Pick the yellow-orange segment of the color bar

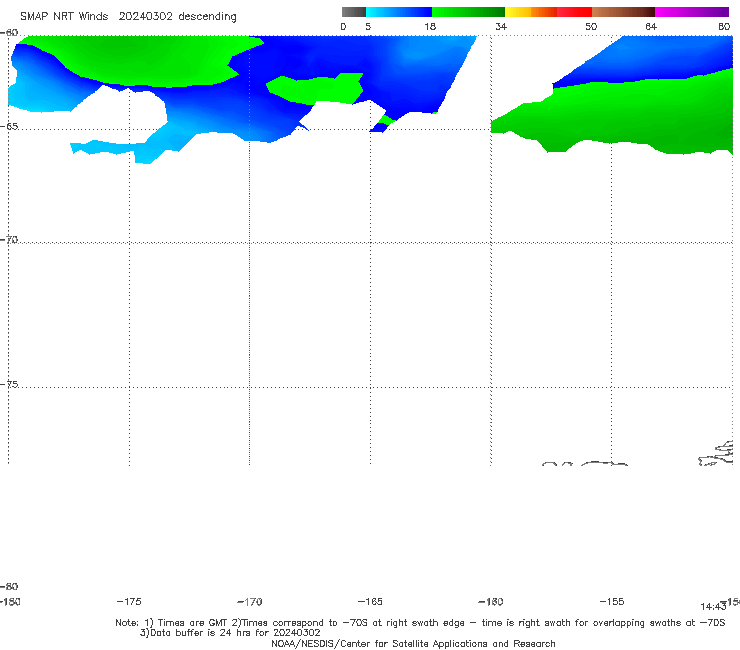531,12
